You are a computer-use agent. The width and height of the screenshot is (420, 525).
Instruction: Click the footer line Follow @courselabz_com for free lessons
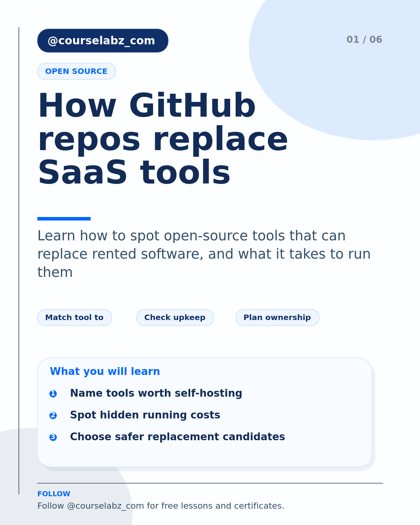click(x=161, y=506)
